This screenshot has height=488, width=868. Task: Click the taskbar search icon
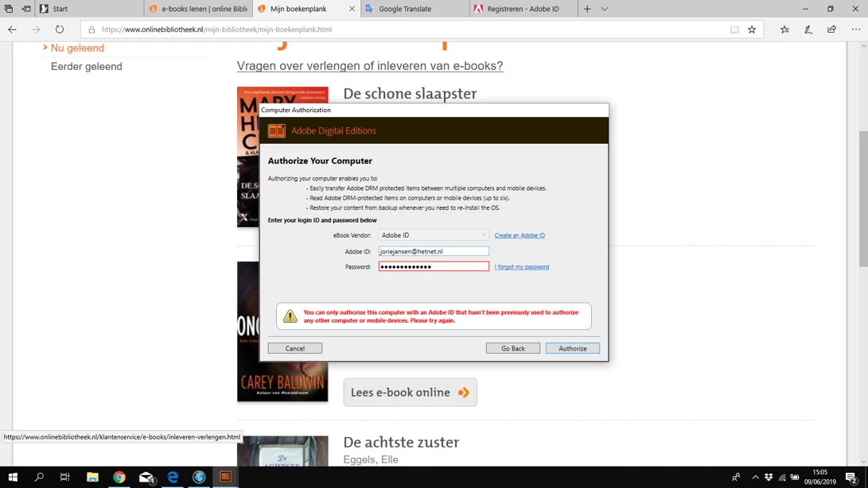pos(39,477)
